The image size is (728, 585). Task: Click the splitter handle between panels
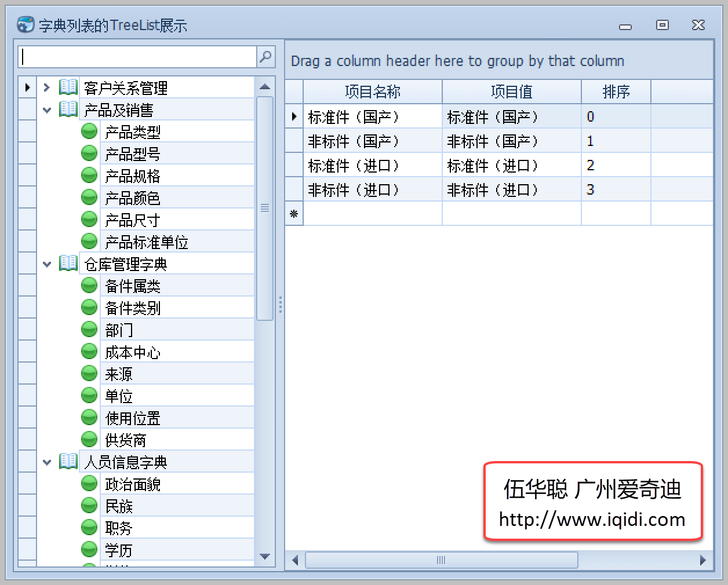[281, 305]
